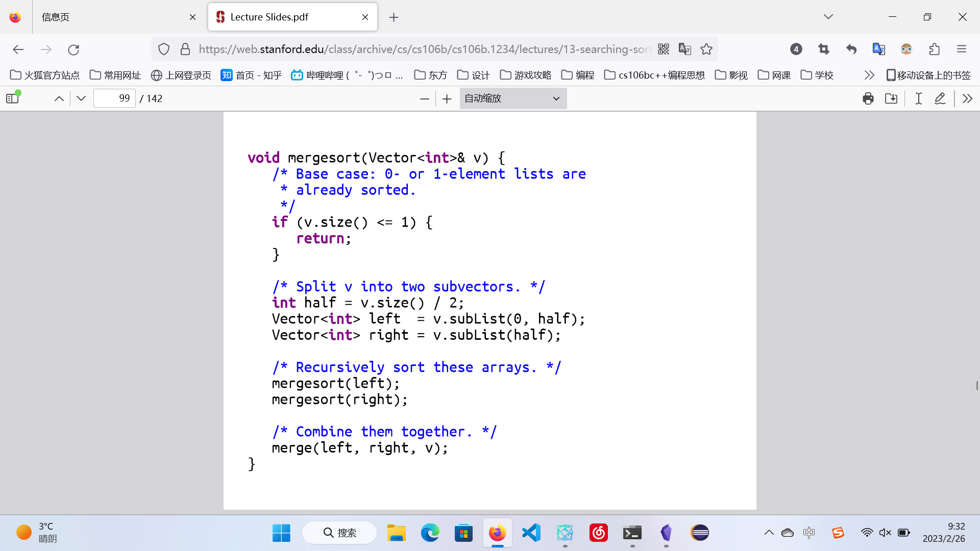980x551 pixels.
Task: Open NetEase Cloud Music from taskbar
Action: pos(598,533)
